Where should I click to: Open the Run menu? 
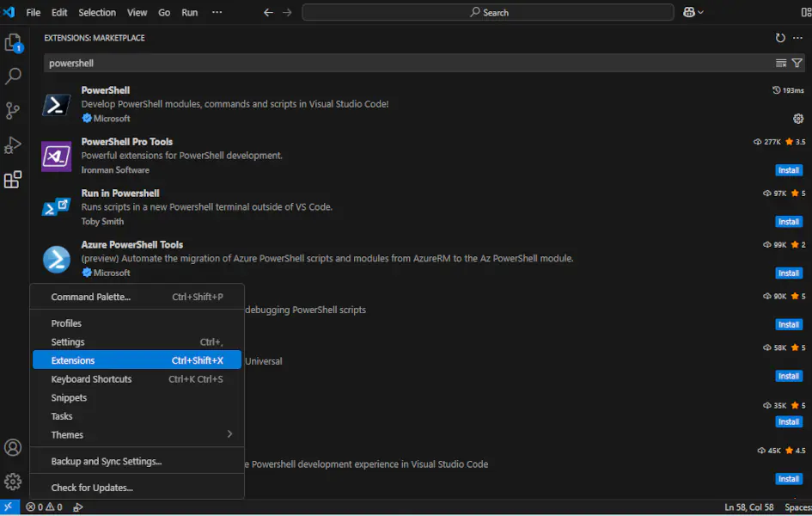pos(190,12)
